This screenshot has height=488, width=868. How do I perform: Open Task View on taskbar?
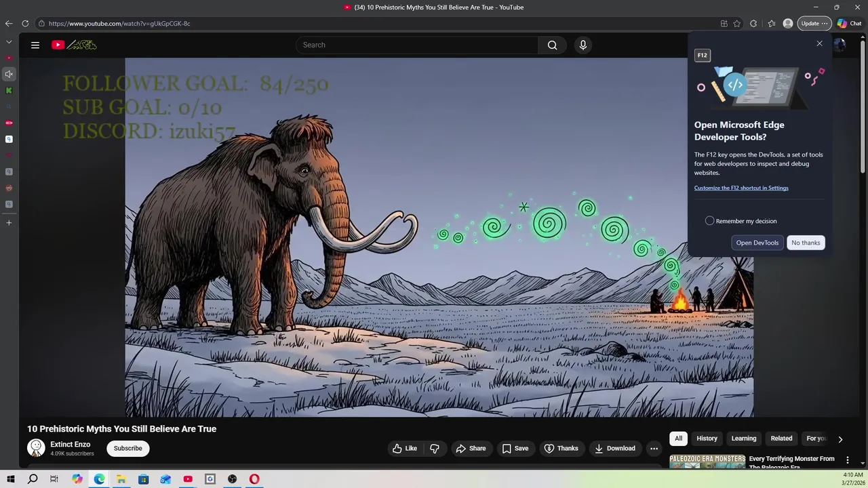pyautogui.click(x=54, y=479)
